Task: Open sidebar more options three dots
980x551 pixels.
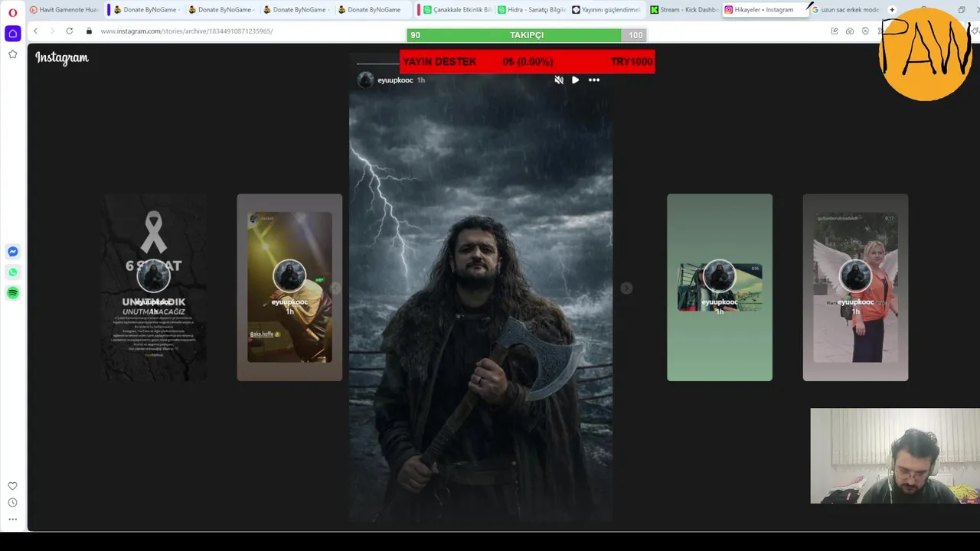Action: [12, 520]
